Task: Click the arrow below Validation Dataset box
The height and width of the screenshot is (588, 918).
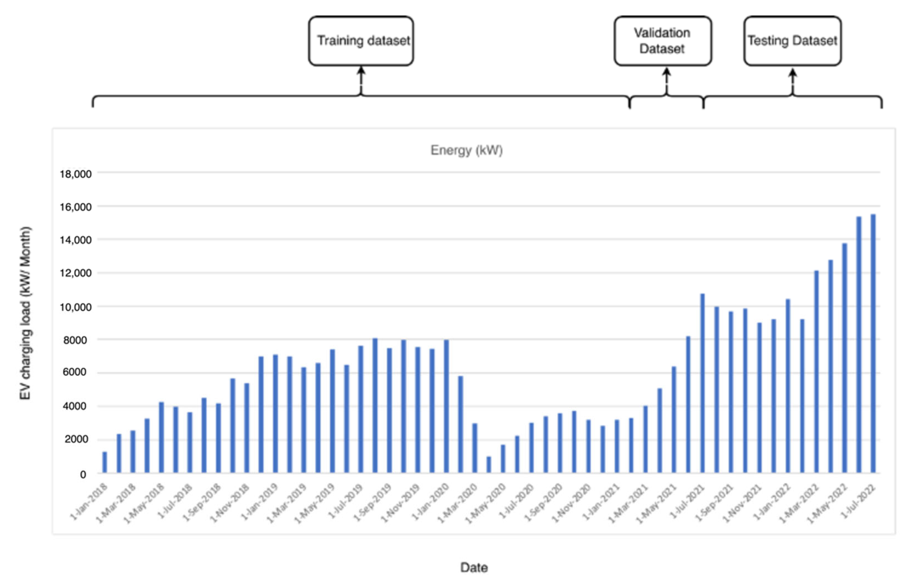Action: point(667,78)
